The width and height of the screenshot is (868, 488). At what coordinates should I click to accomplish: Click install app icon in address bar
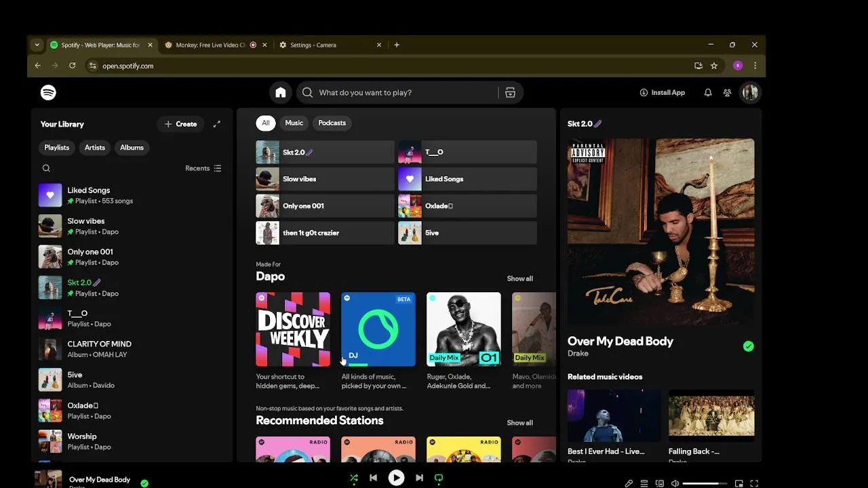click(x=698, y=66)
